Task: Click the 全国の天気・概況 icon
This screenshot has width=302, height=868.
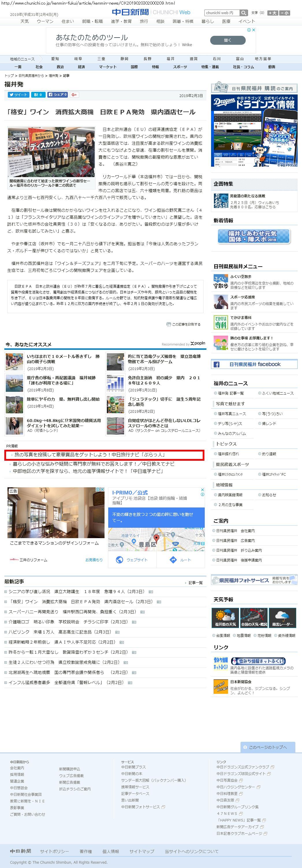Action: 254,618
